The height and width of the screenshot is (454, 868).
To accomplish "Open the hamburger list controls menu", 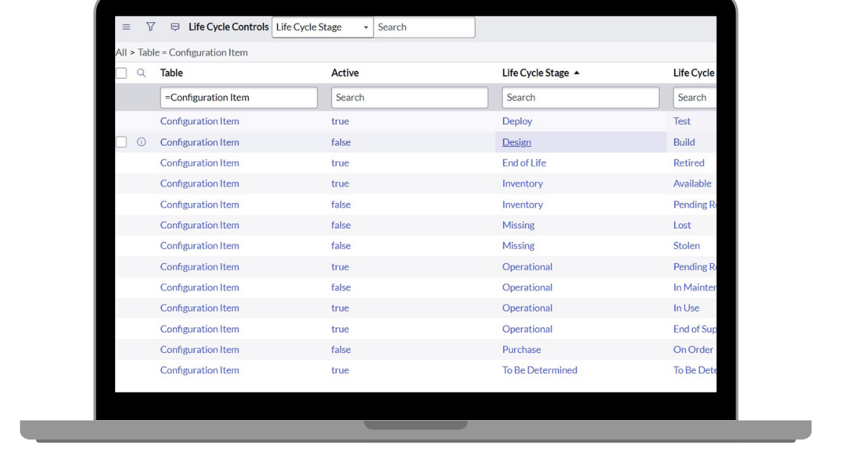I will (x=127, y=27).
